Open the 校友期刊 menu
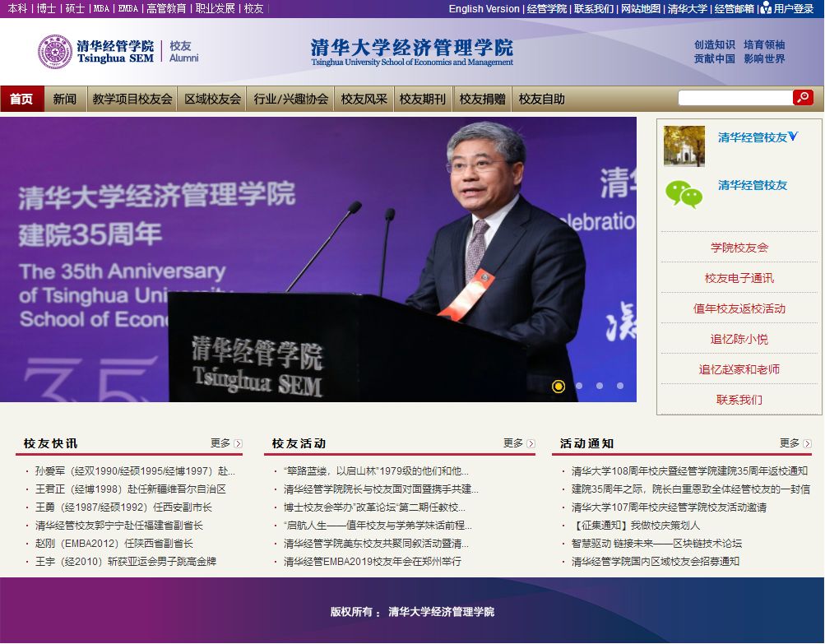 423,99
